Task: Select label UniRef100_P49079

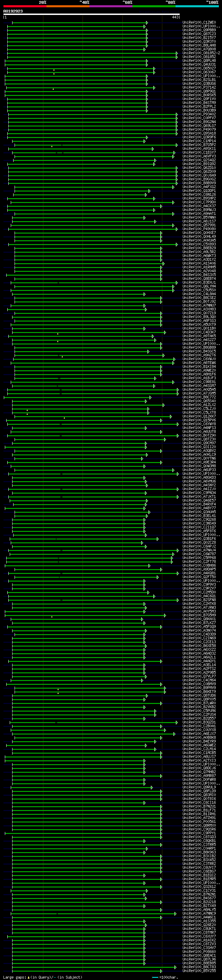Action: tap(199, 129)
